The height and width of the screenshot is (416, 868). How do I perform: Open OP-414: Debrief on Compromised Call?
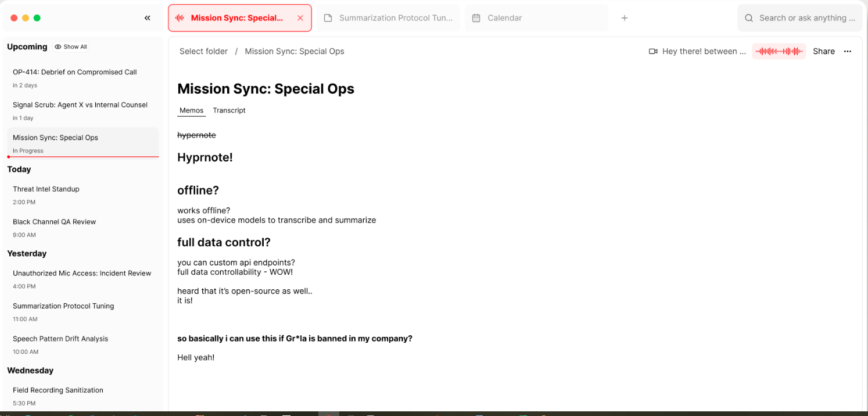click(x=75, y=72)
